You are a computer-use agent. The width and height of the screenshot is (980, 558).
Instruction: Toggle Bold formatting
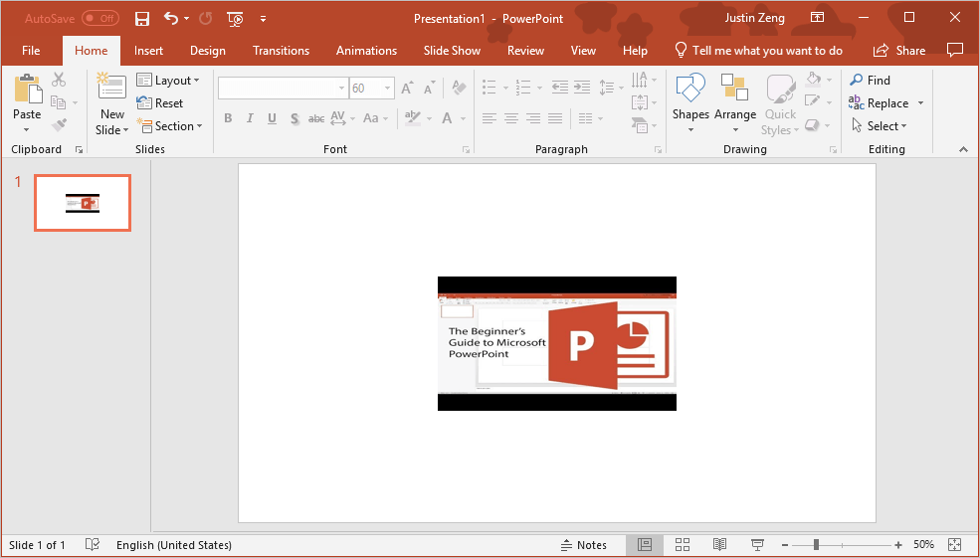pos(228,118)
